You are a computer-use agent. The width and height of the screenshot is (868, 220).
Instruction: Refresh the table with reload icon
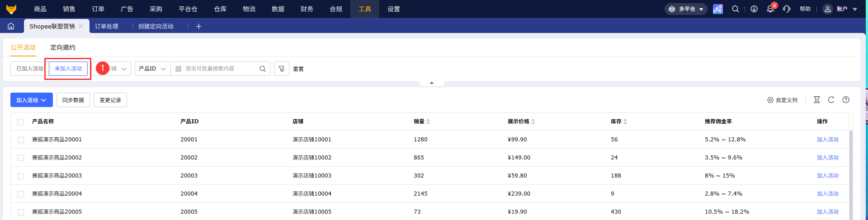tap(831, 100)
